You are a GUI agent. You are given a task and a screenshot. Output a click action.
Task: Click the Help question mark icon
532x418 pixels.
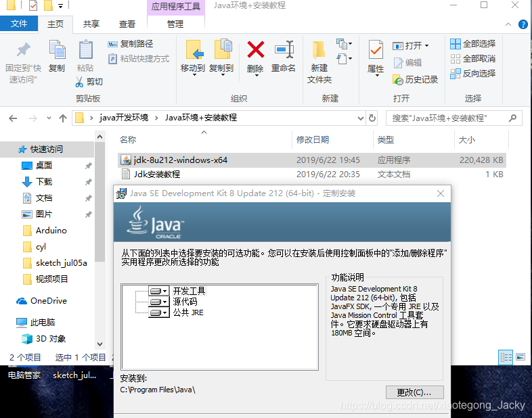(523, 24)
